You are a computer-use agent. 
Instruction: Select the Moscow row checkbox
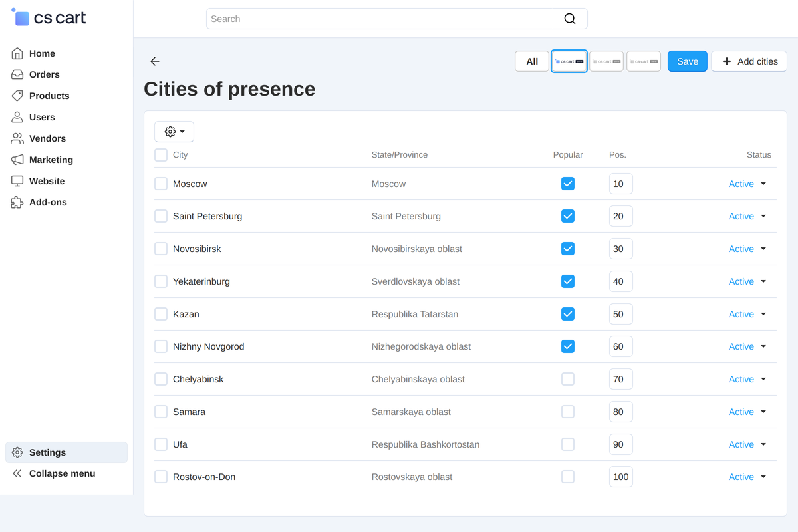[x=161, y=184]
